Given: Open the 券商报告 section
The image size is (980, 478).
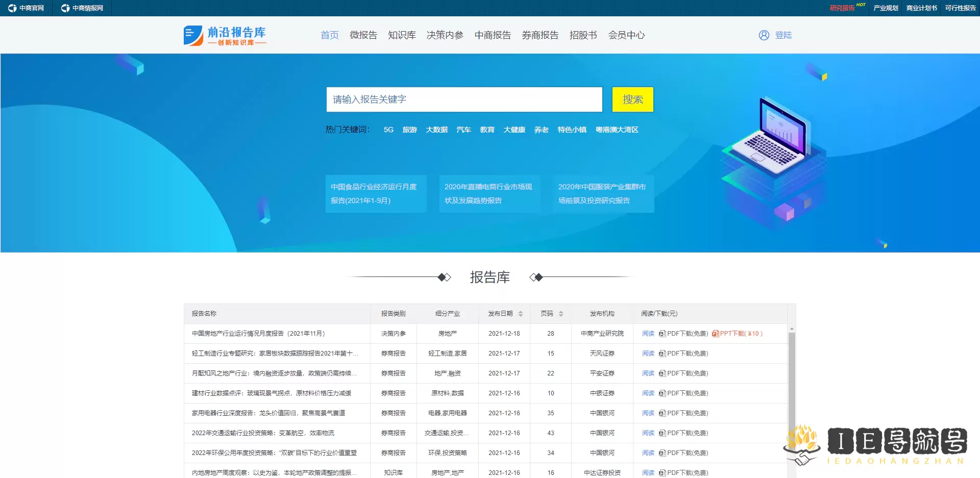Looking at the screenshot, I should 541,35.
